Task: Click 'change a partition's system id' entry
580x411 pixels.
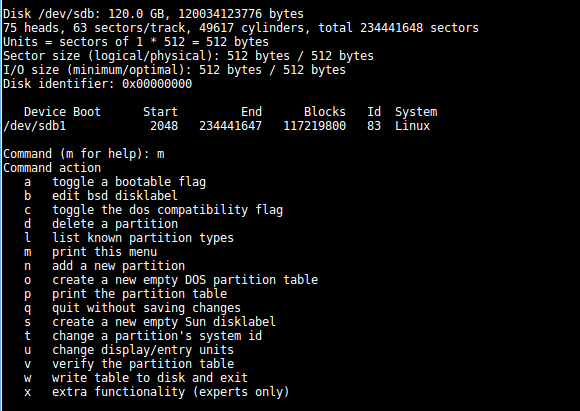Action: tap(157, 336)
